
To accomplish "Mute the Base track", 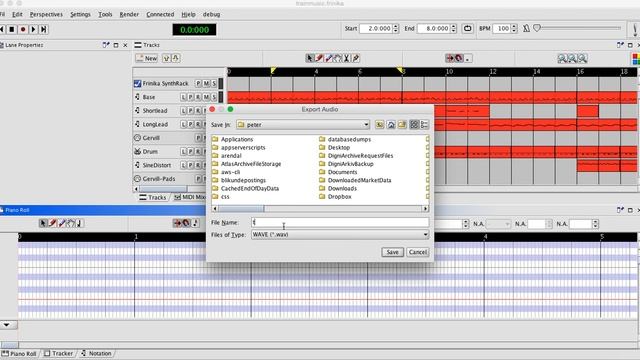I will [x=206, y=97].
